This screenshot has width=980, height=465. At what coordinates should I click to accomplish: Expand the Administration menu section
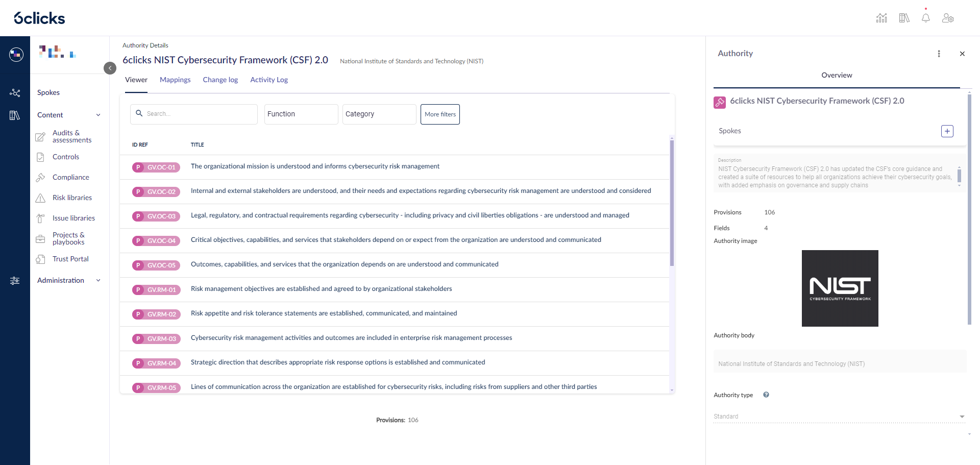point(98,280)
